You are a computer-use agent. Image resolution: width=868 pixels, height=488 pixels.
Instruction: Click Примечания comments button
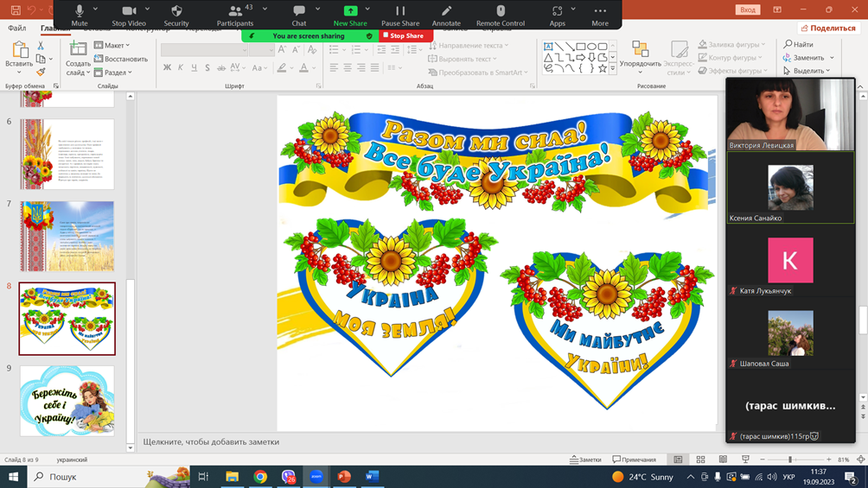click(x=635, y=459)
